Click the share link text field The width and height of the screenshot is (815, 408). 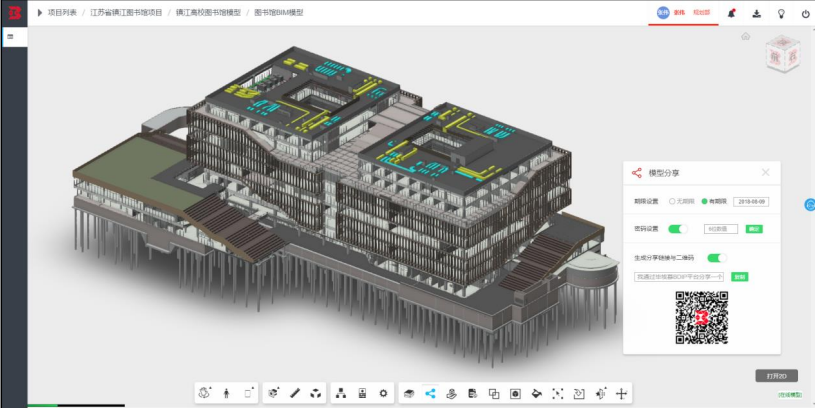click(x=679, y=277)
